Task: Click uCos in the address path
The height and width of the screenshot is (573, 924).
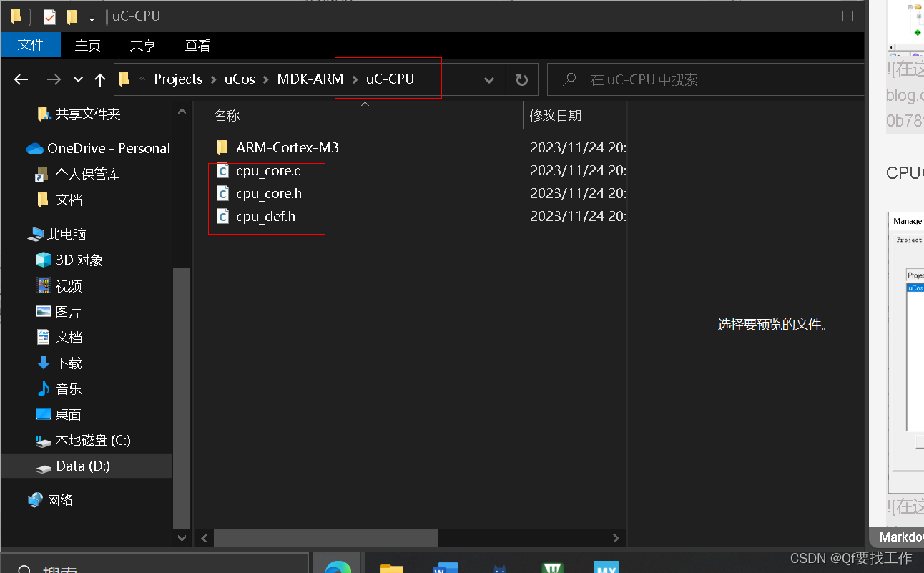Action: (240, 79)
